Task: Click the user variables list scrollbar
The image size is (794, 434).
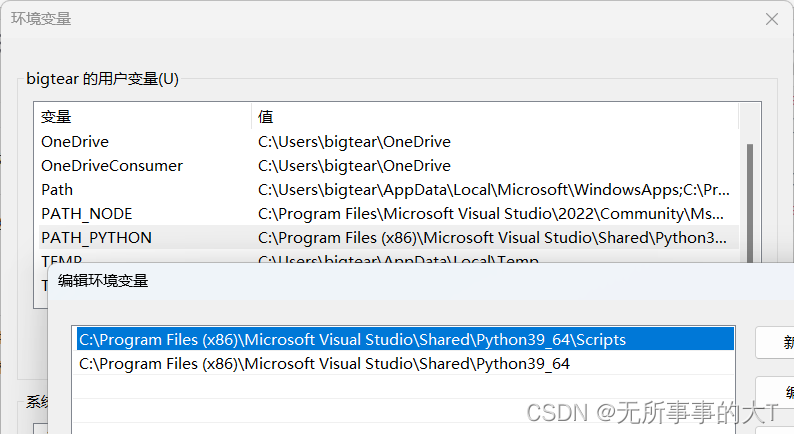Action: (x=750, y=203)
